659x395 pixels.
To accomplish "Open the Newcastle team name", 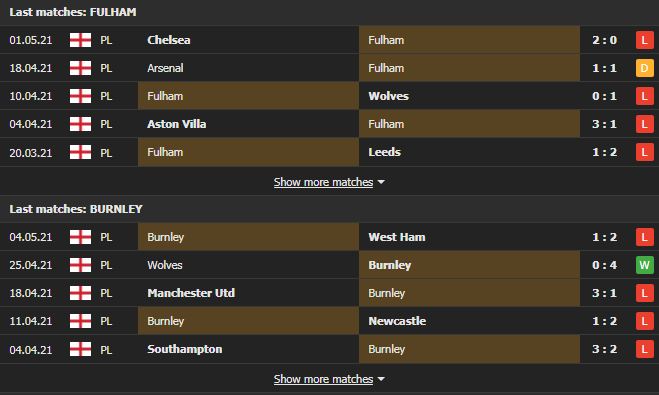I will pyautogui.click(x=397, y=321).
